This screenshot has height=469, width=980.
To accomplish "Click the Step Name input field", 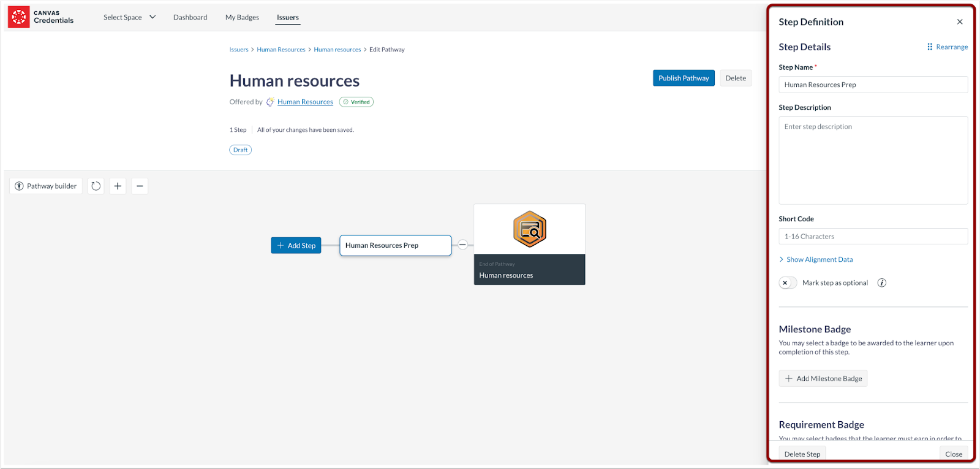I will (x=873, y=85).
